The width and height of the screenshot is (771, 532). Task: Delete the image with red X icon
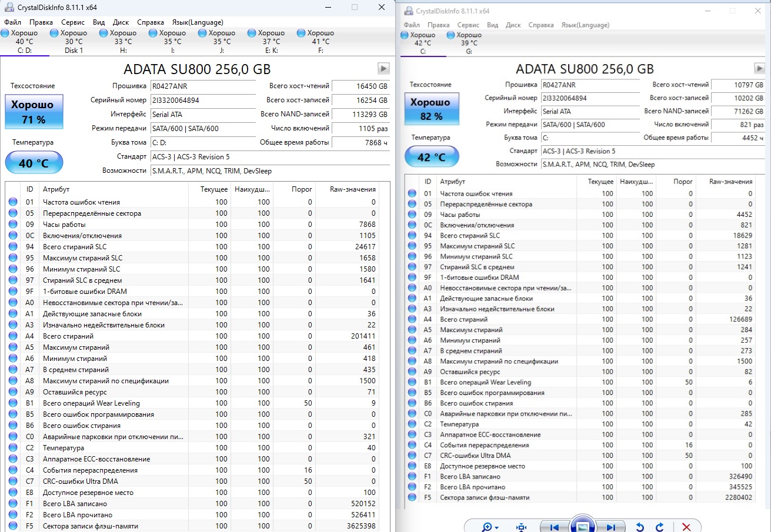point(686,527)
